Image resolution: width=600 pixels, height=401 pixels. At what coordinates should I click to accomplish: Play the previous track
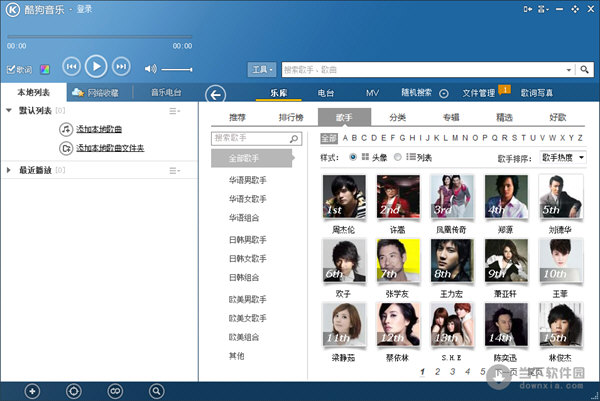pyautogui.click(x=71, y=67)
